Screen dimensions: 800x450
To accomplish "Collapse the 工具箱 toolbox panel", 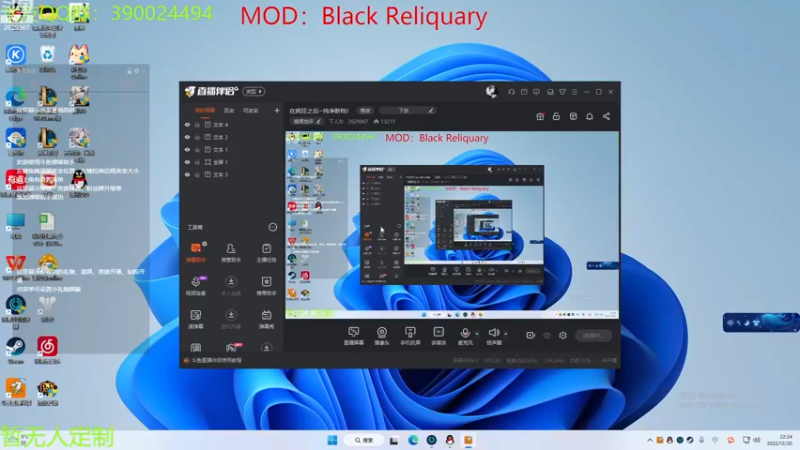I will coord(273,227).
